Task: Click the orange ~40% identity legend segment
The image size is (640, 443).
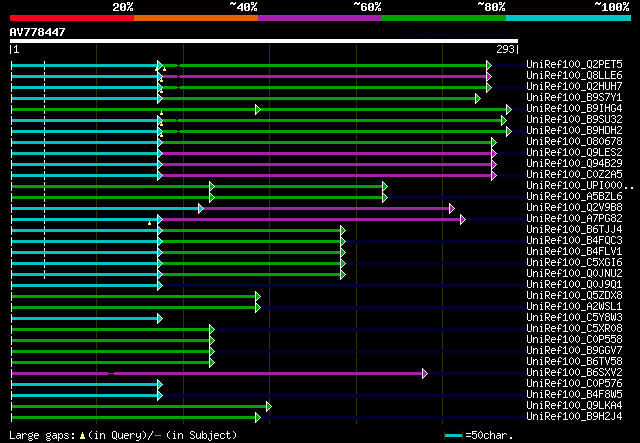Action: (x=196, y=18)
